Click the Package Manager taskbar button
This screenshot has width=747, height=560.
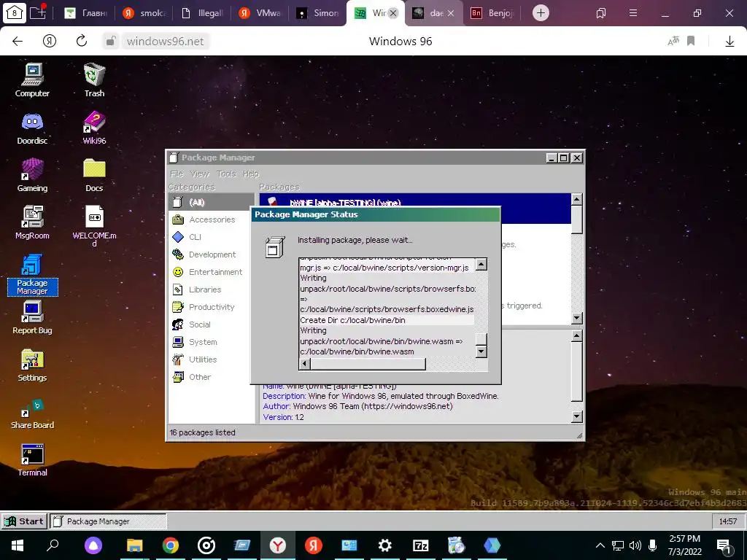coord(108,521)
